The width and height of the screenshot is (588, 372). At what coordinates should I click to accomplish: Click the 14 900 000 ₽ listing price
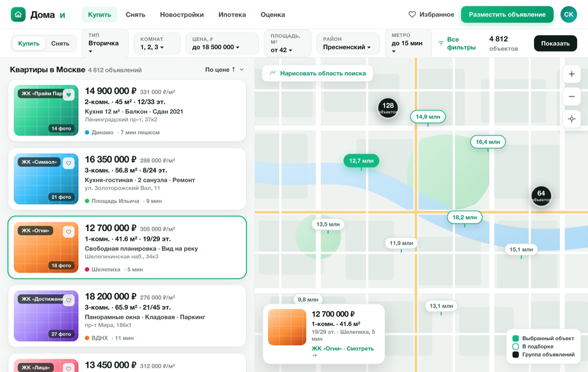point(110,91)
